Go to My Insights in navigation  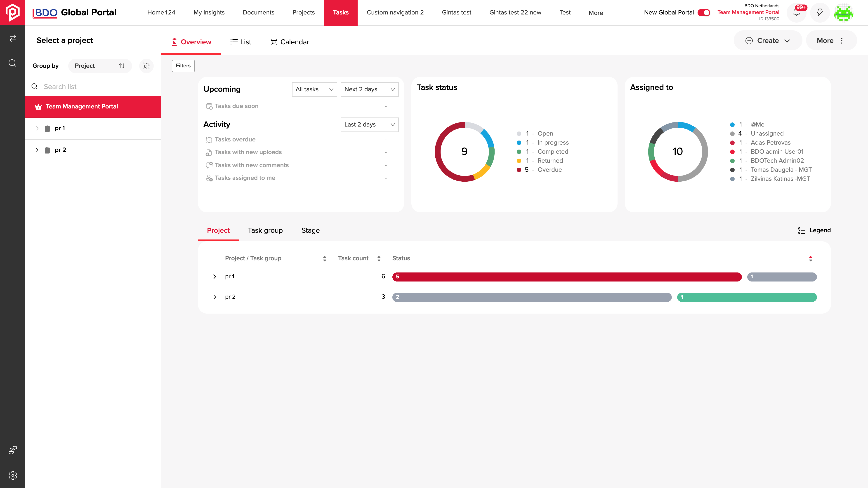tap(209, 12)
